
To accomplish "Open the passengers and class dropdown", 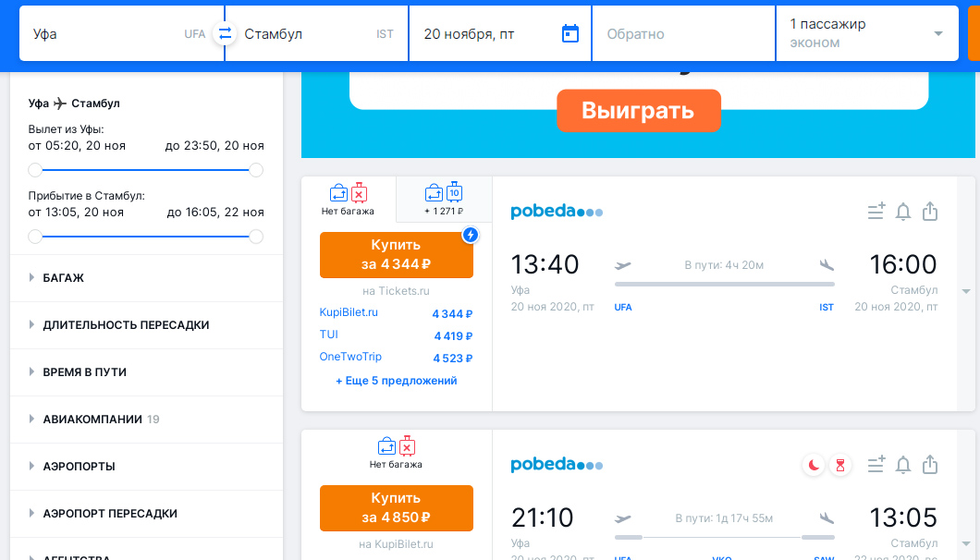I will point(867,34).
